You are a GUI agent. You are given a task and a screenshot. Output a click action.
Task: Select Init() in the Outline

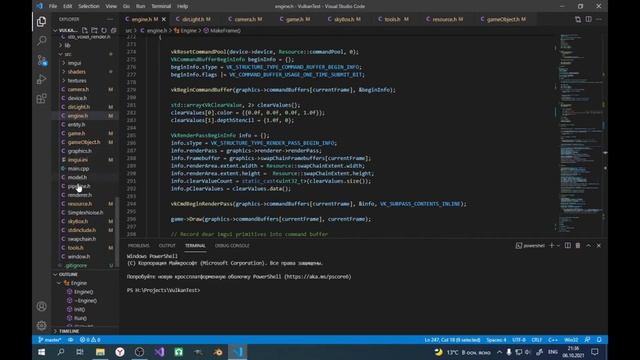(x=80, y=309)
